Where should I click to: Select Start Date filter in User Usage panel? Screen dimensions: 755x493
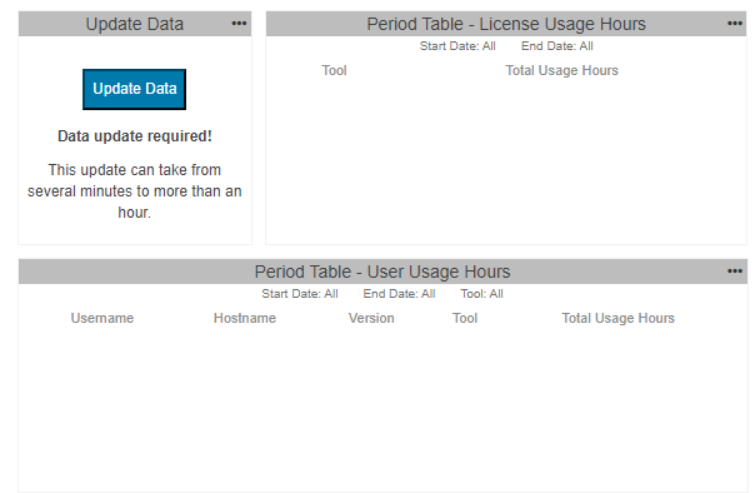[x=299, y=294]
